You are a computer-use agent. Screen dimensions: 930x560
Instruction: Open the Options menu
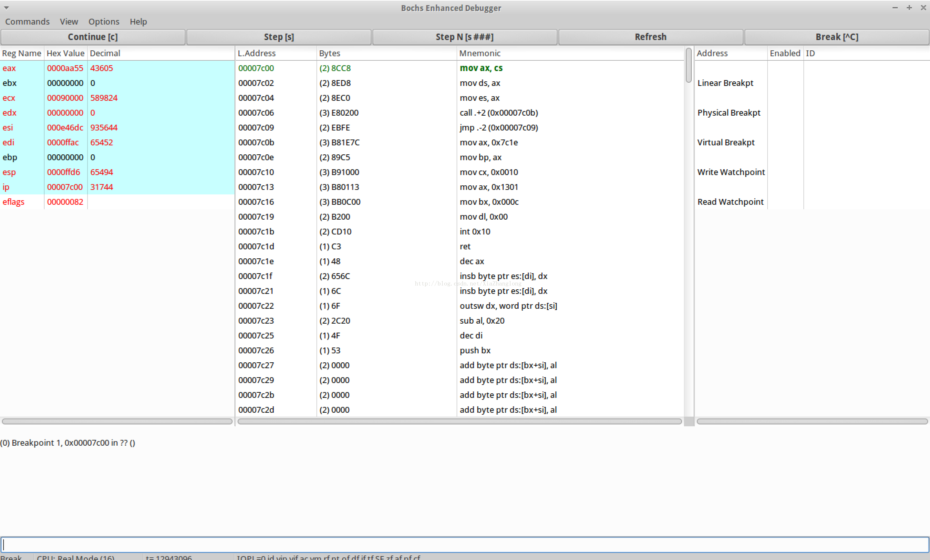click(104, 22)
